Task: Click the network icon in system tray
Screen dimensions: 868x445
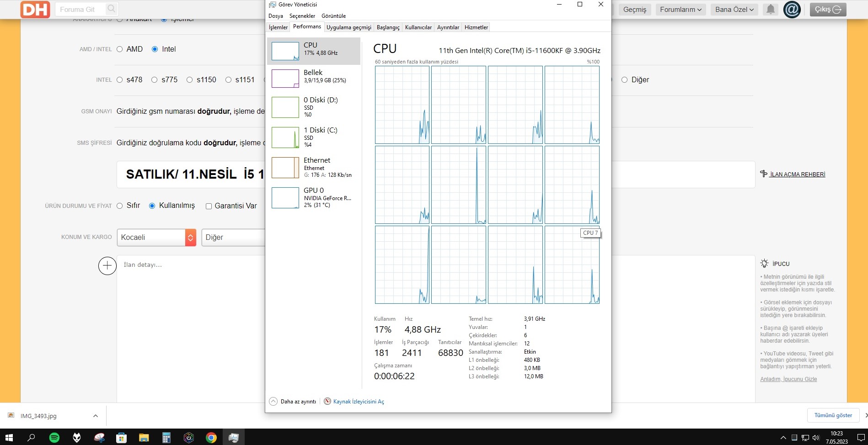Action: [805, 438]
